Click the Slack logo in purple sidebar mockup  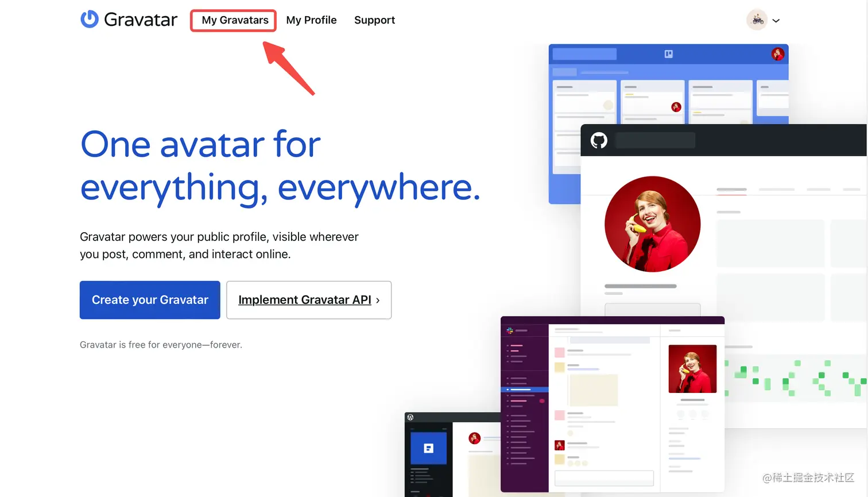[x=510, y=330]
